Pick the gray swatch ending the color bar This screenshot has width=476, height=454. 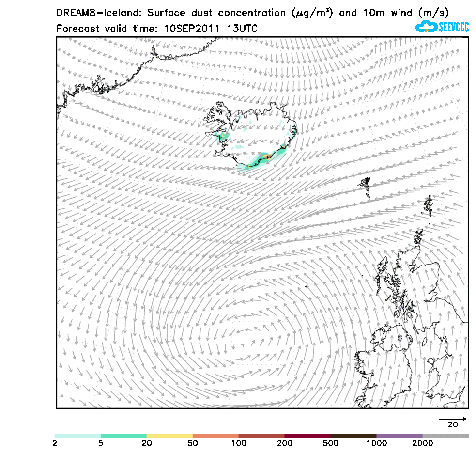tap(445, 436)
